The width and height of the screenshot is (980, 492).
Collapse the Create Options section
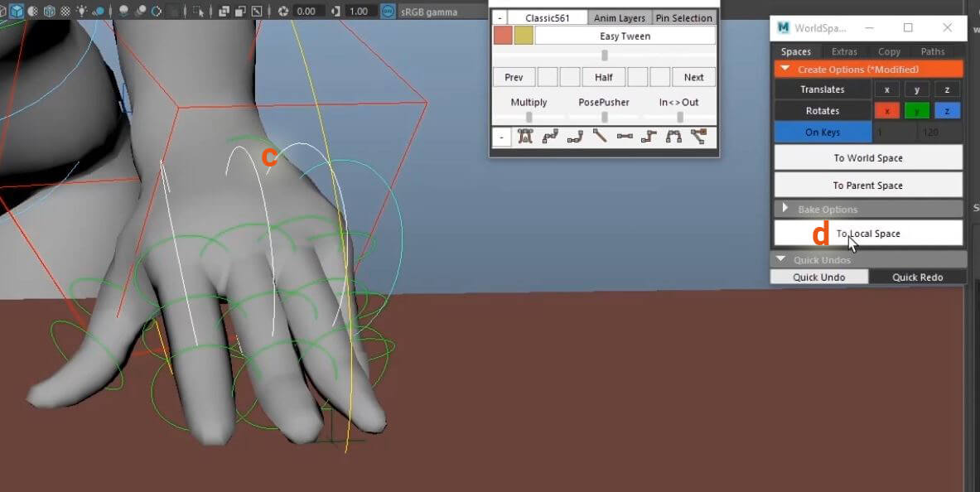pyautogui.click(x=785, y=70)
